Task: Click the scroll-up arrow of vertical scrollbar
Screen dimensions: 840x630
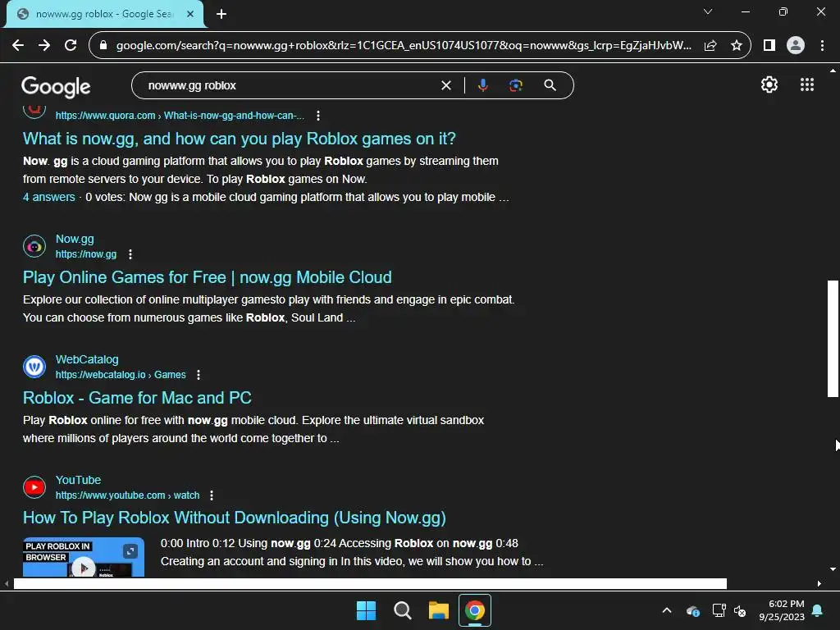Action: [833, 71]
